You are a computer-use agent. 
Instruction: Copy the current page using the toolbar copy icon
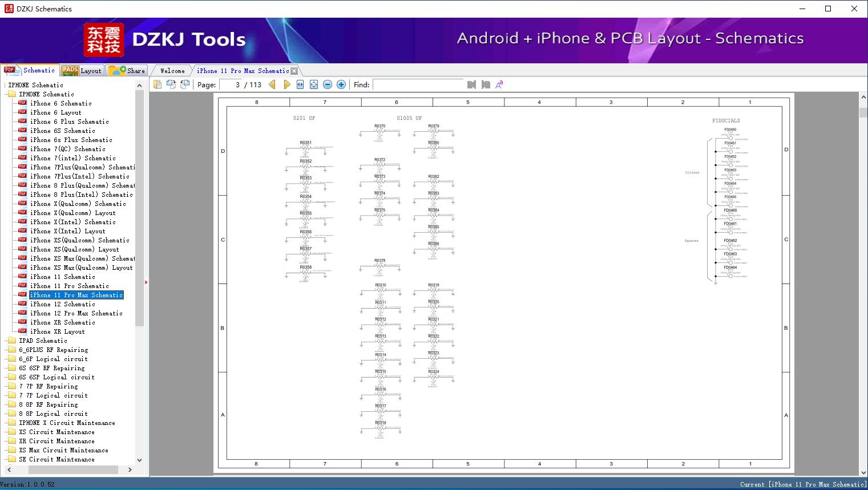point(157,84)
